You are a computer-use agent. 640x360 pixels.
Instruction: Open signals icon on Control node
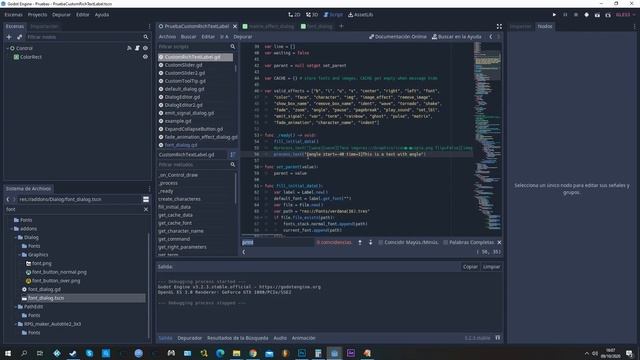[129, 48]
